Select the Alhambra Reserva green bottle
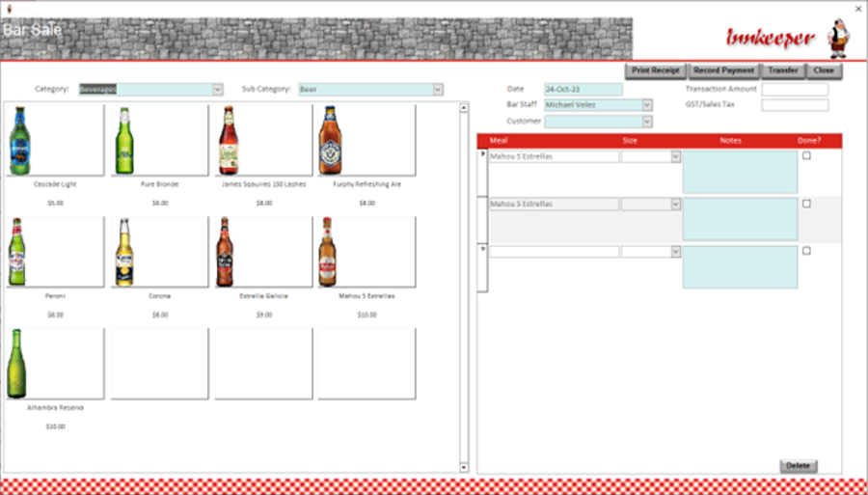 pyautogui.click(x=16, y=364)
